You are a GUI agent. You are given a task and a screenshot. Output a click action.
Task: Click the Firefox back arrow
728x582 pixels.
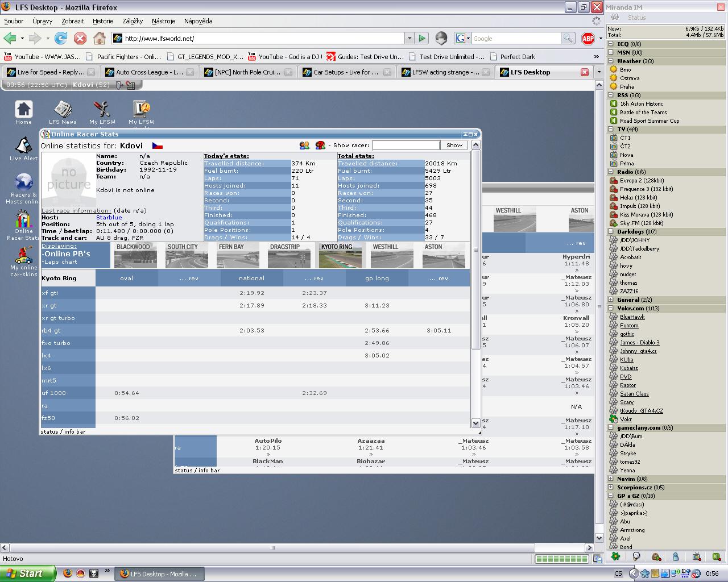10,39
